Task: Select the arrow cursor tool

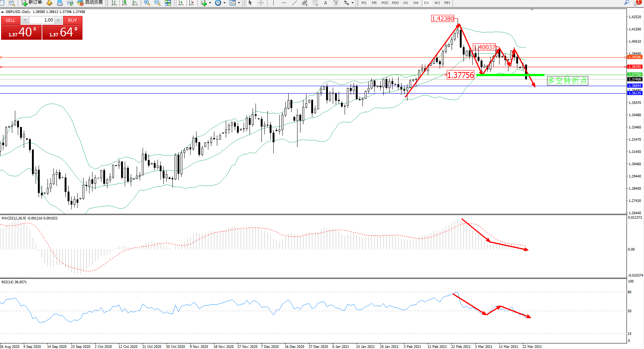Action: pos(250,3)
